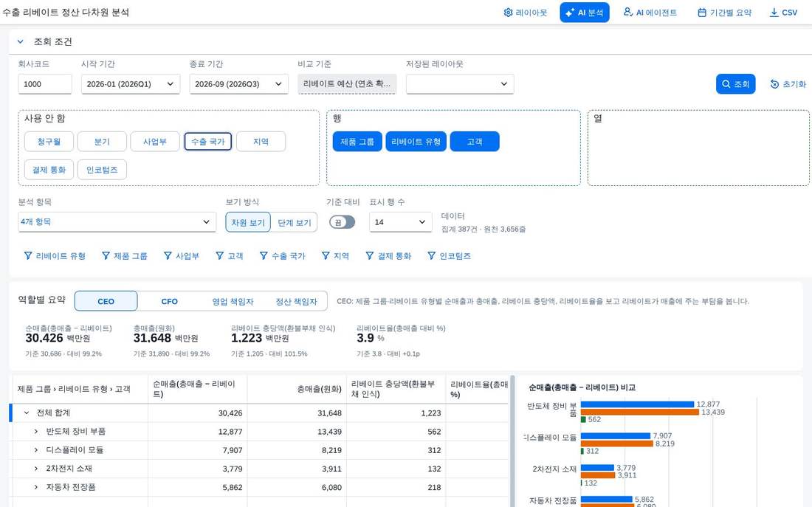Open 기간별 요약 calendar view

tap(724, 13)
